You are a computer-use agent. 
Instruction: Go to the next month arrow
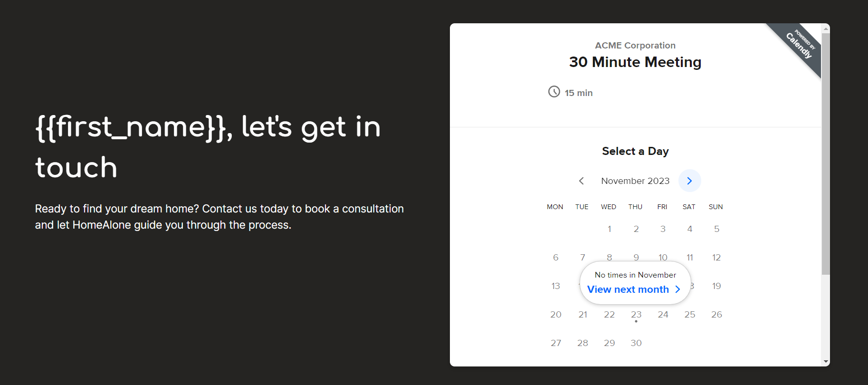tap(689, 181)
